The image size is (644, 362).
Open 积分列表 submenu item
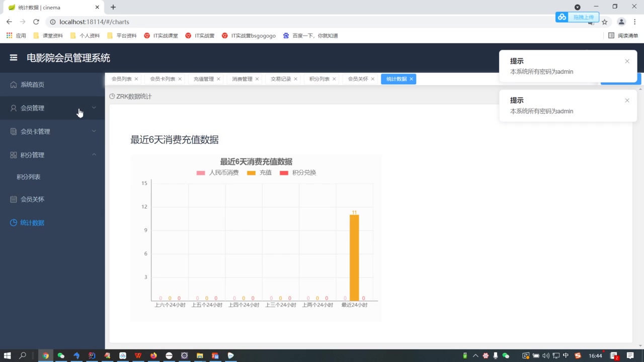click(x=52, y=177)
